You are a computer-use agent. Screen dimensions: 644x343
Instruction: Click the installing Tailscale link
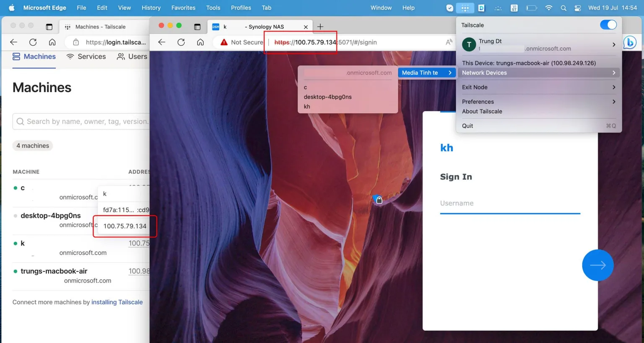117,302
